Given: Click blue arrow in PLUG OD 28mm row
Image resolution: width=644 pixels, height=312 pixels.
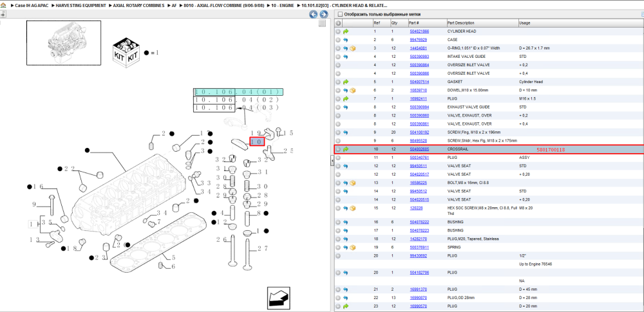Looking at the screenshot, I should pos(345,298).
